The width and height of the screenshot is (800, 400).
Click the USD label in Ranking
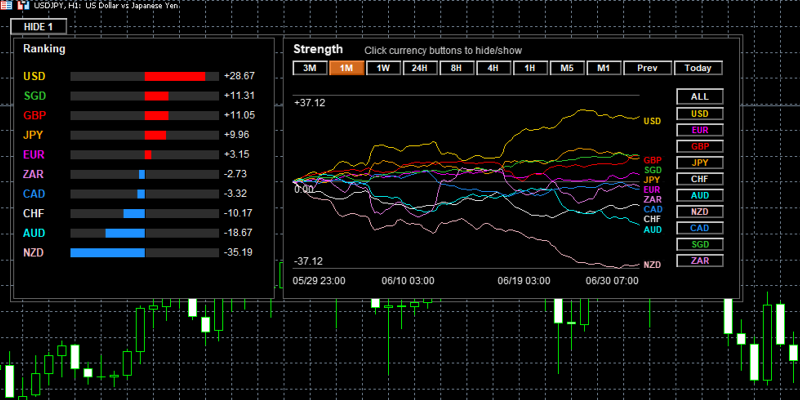tap(34, 77)
